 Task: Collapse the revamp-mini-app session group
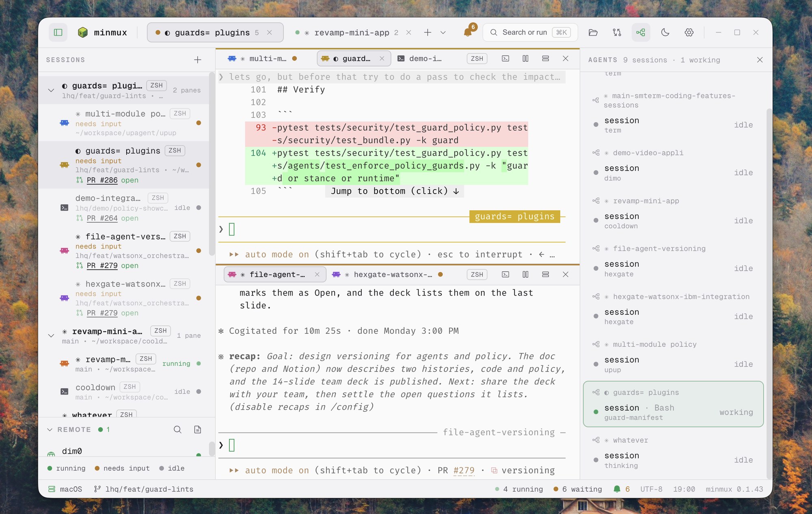(x=51, y=336)
